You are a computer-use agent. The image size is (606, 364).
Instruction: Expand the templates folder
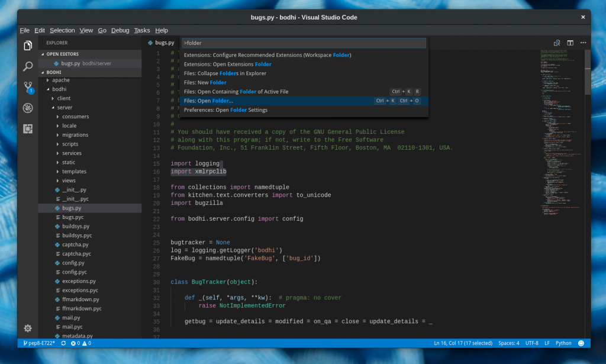[74, 171]
